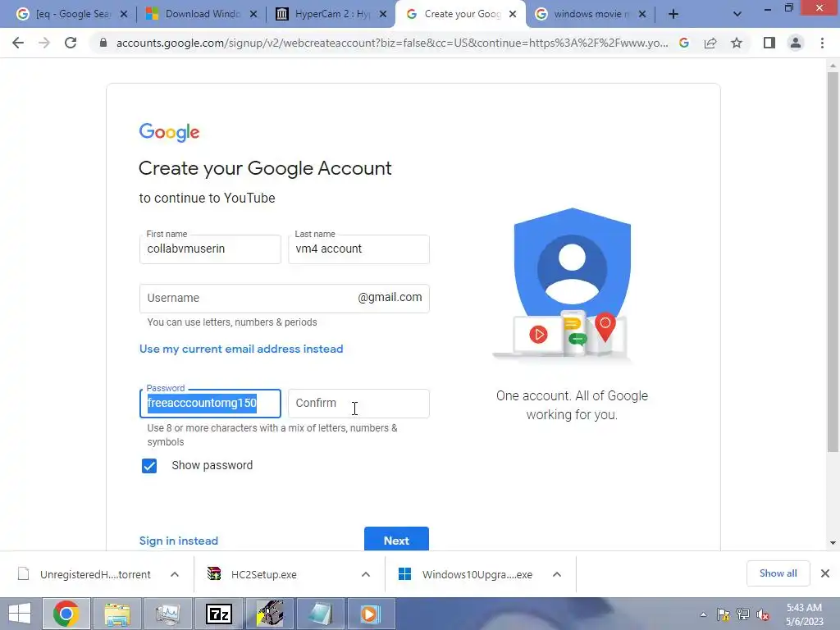
Task: Open options for UnregisteredH....torrent download
Action: (175, 574)
